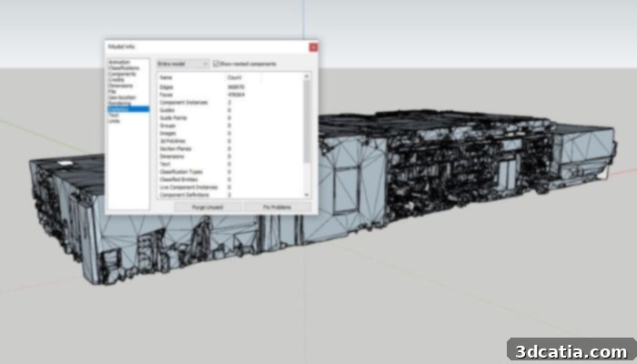This screenshot has height=364, width=637.
Task: Open Text in the left category list
Action: coord(114,115)
